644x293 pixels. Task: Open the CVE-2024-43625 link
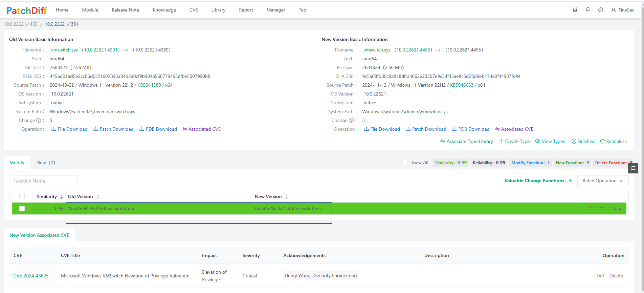[31, 276]
